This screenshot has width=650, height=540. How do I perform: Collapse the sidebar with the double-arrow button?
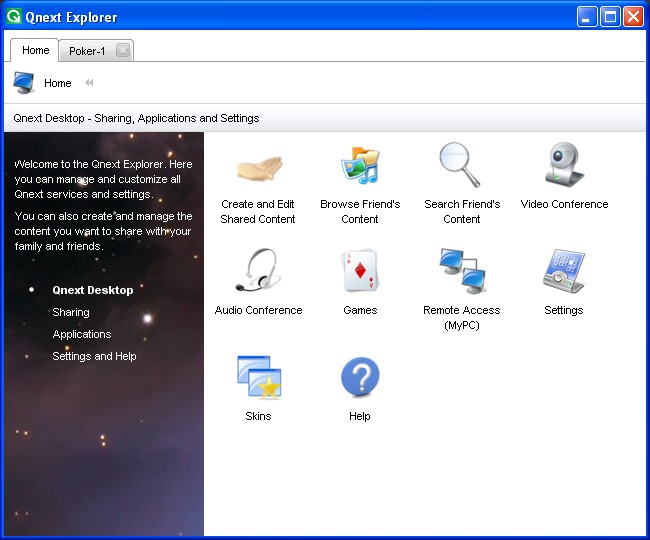coord(89,82)
